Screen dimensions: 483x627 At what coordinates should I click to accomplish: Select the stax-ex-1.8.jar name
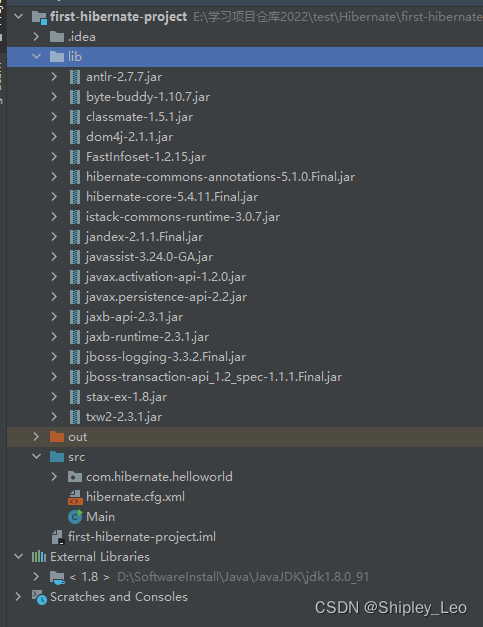tap(126, 397)
